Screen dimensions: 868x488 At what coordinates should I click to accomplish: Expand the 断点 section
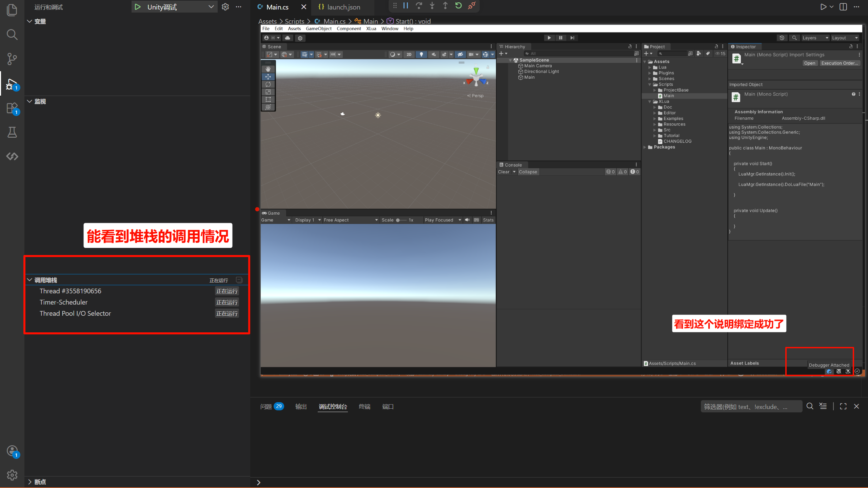[x=30, y=482]
